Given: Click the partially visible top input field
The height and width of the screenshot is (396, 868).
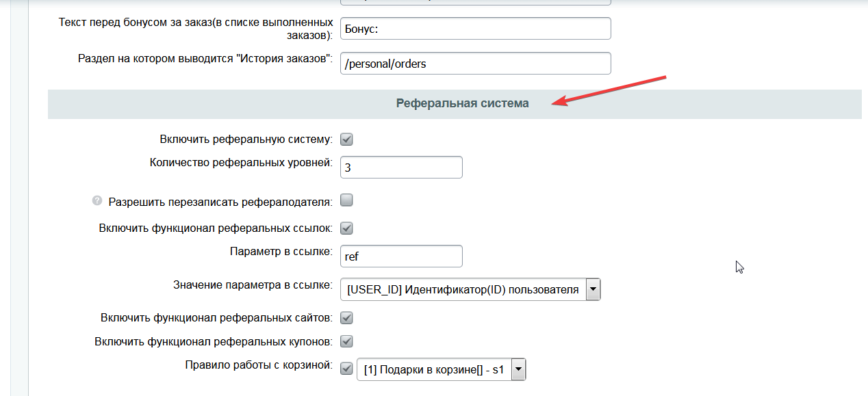Looking at the screenshot, I should point(475,3).
